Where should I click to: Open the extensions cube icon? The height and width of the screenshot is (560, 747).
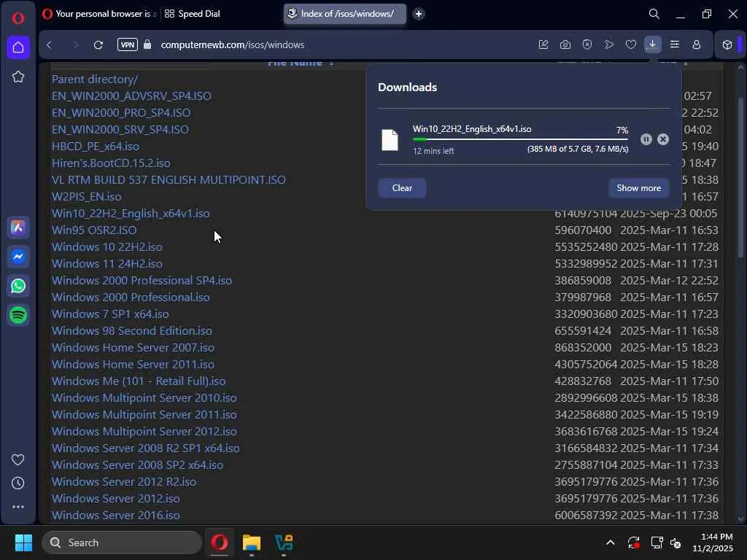pyautogui.click(x=727, y=44)
